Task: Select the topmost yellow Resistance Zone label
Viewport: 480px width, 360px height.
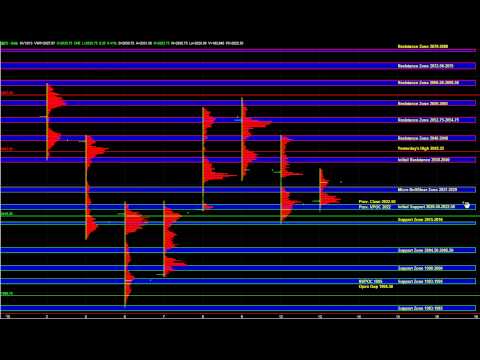Action: pyautogui.click(x=423, y=46)
